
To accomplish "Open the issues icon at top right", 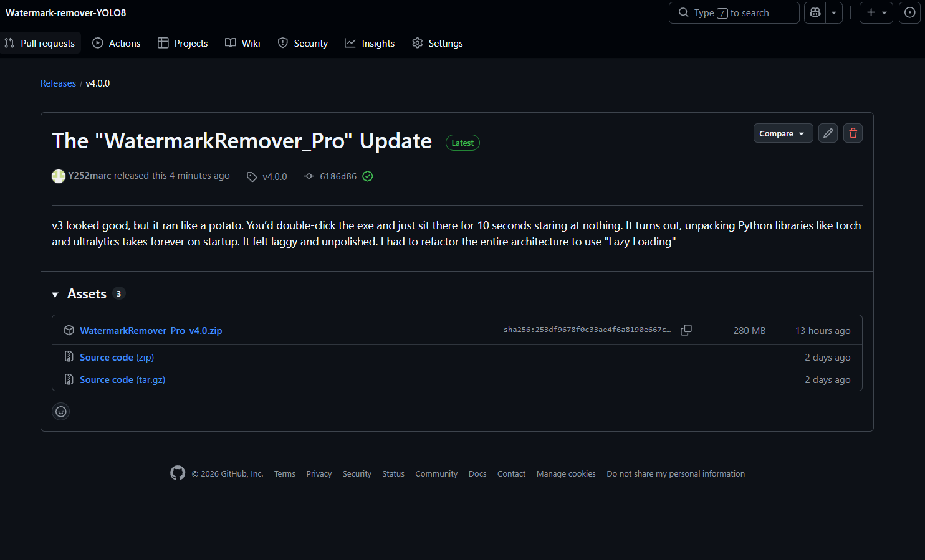I will point(909,12).
